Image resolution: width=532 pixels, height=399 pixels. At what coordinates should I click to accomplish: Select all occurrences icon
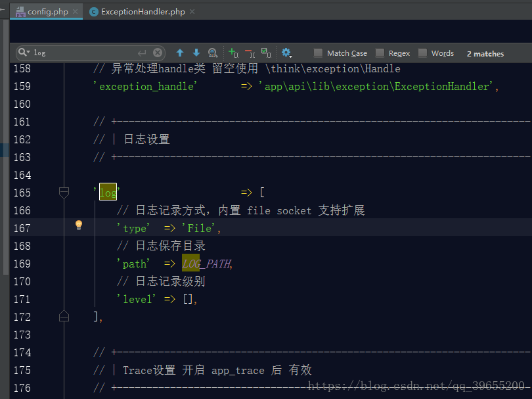267,53
